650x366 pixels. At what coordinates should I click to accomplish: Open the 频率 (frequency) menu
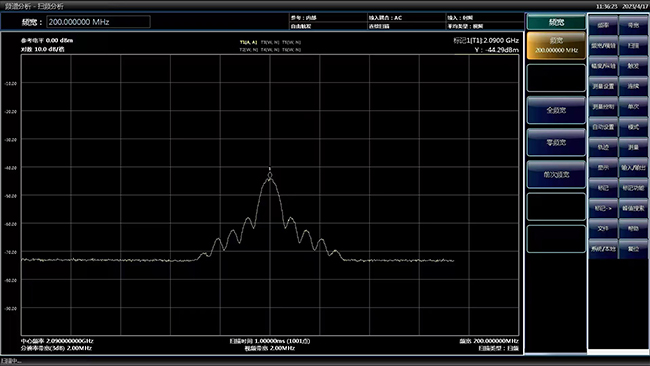(x=603, y=25)
